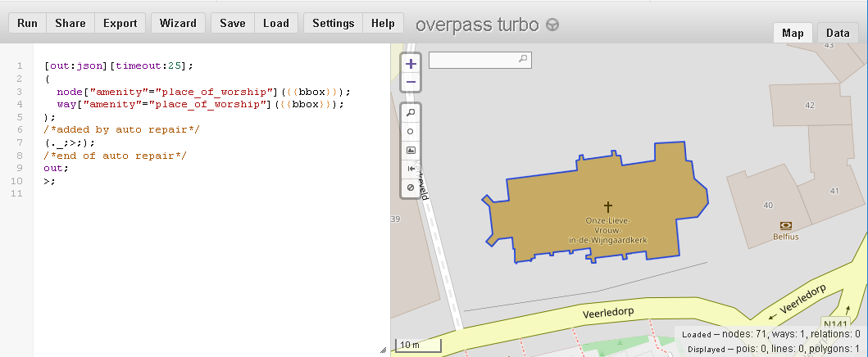Open the Settings dialog
868x357 pixels.
(334, 23)
